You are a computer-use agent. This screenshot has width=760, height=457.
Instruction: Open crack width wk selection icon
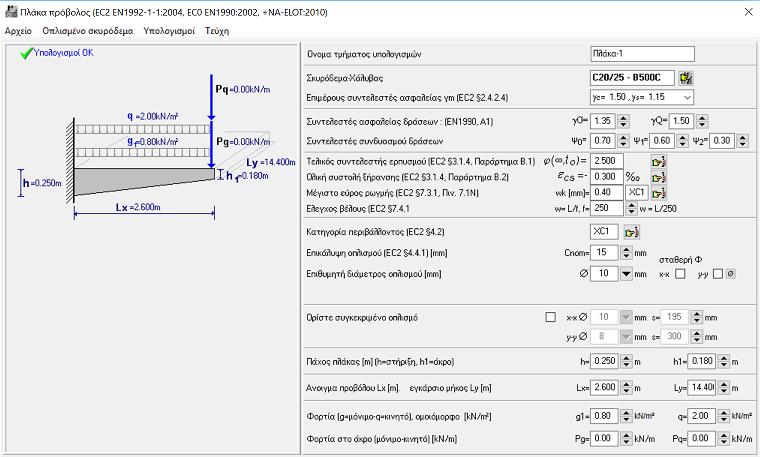(658, 193)
